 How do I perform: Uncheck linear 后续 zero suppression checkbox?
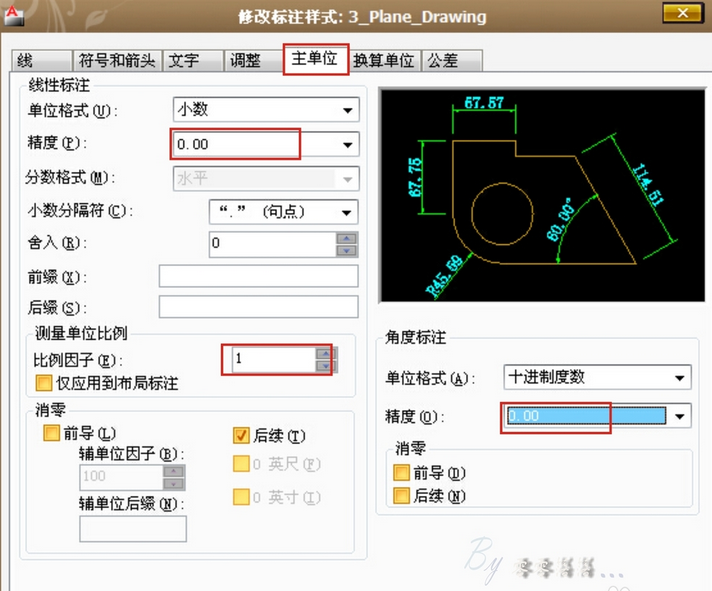240,435
